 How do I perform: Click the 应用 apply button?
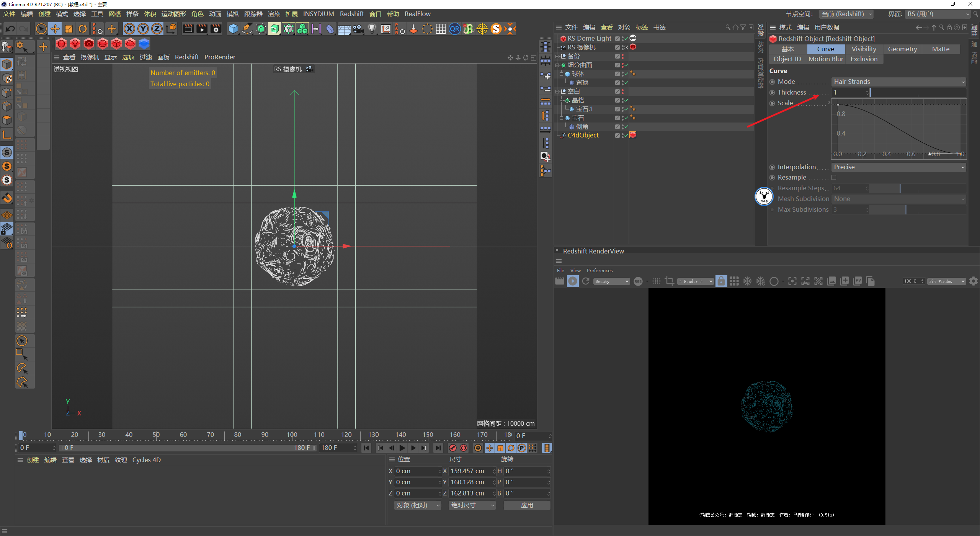(527, 505)
